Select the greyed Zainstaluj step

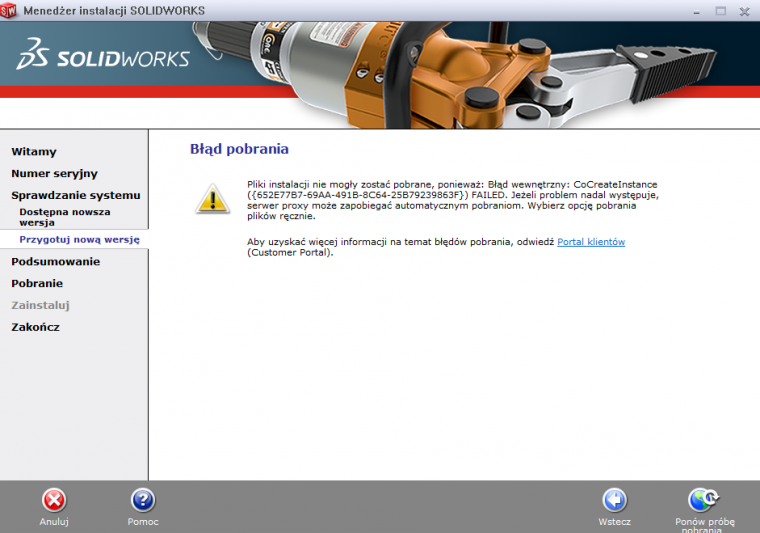(40, 305)
